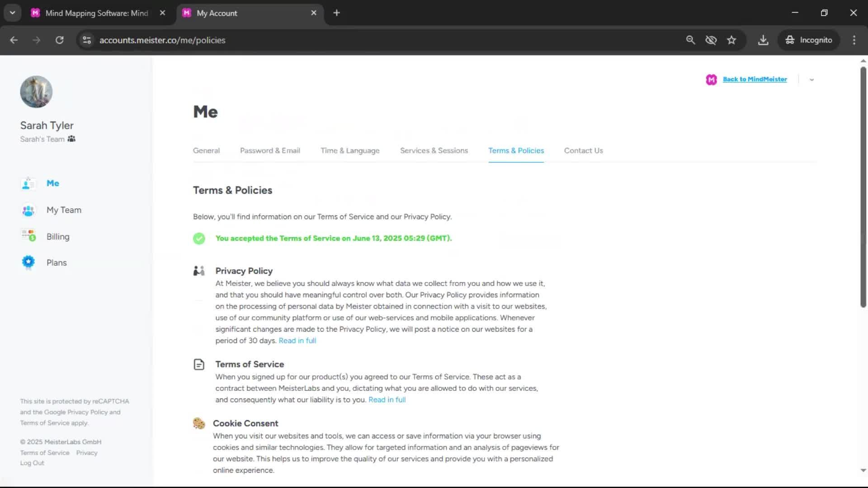This screenshot has width=868, height=488.
Task: Go back with the browser back arrow
Action: tap(14, 40)
